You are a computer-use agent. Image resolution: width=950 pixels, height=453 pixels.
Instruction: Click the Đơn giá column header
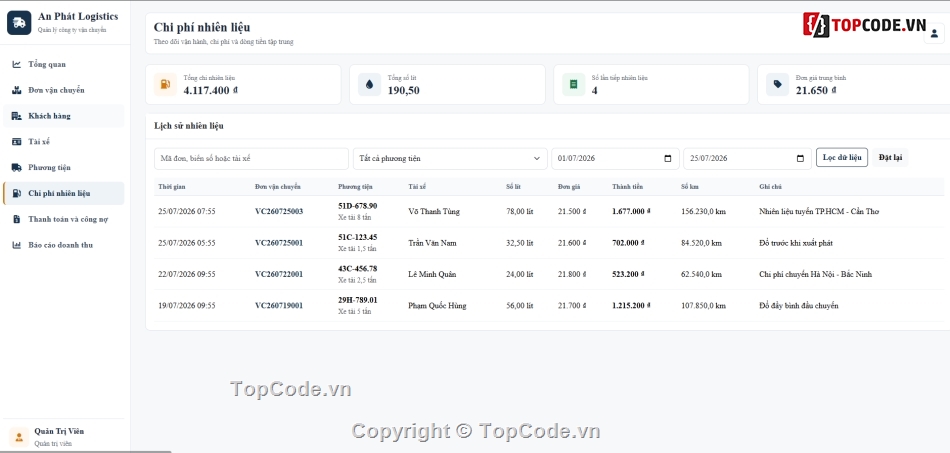[569, 187]
